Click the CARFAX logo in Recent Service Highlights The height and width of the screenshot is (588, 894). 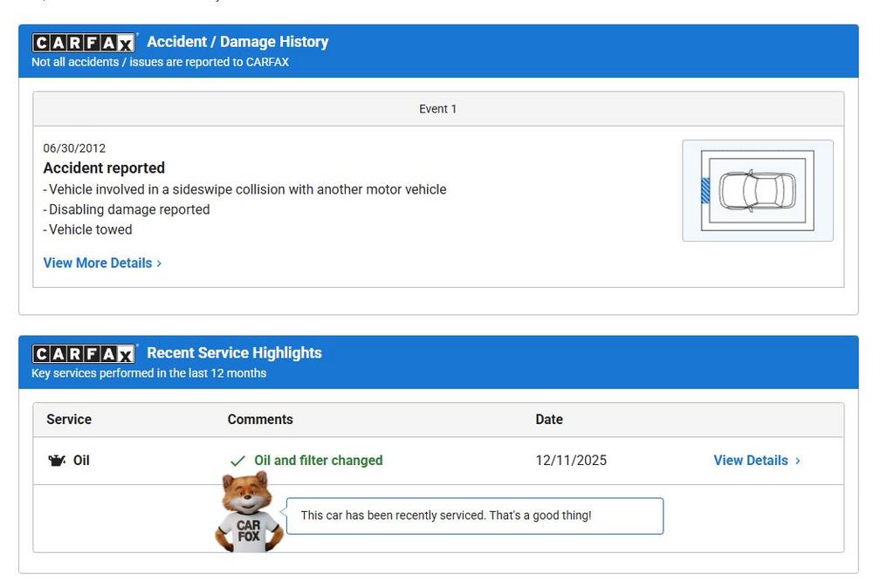84,353
